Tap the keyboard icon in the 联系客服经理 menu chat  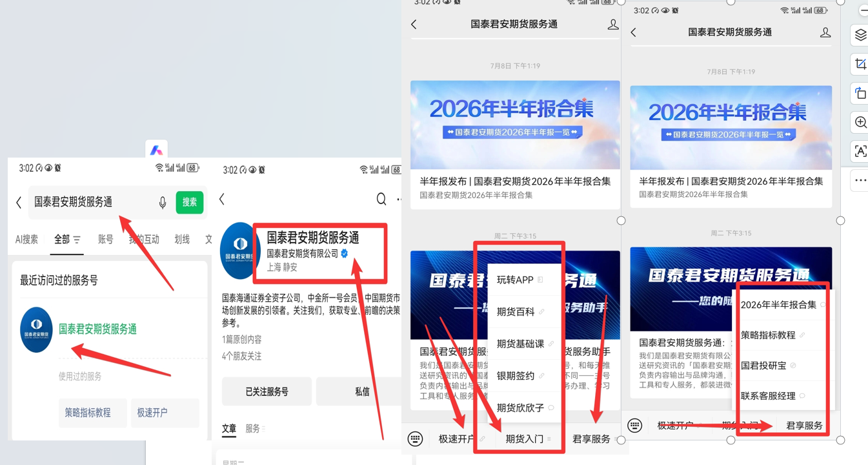(635, 425)
